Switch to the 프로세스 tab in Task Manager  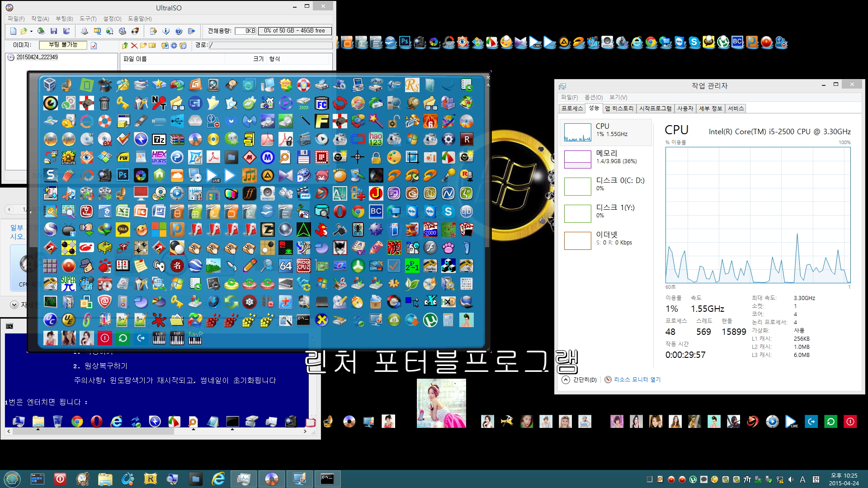[x=572, y=108]
